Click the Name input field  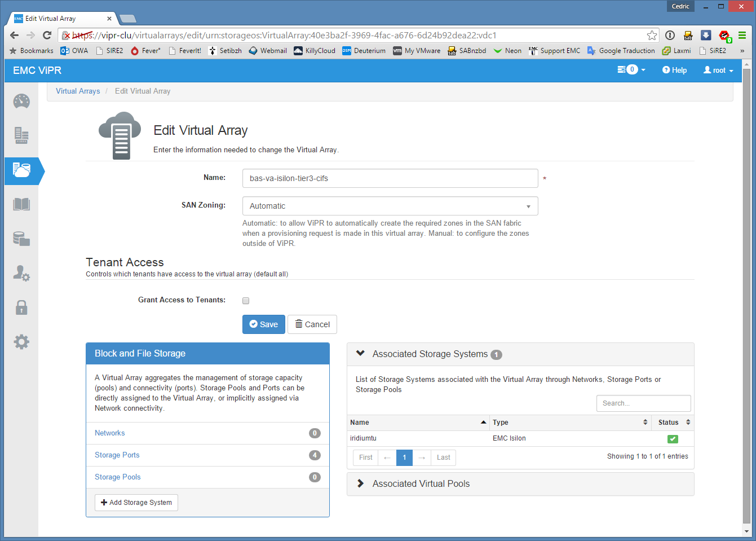coord(390,178)
